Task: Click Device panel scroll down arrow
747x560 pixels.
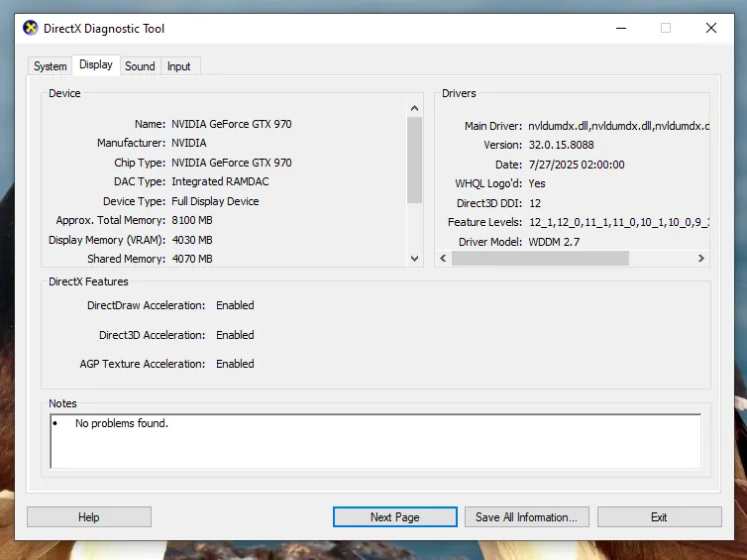Action: pos(414,259)
